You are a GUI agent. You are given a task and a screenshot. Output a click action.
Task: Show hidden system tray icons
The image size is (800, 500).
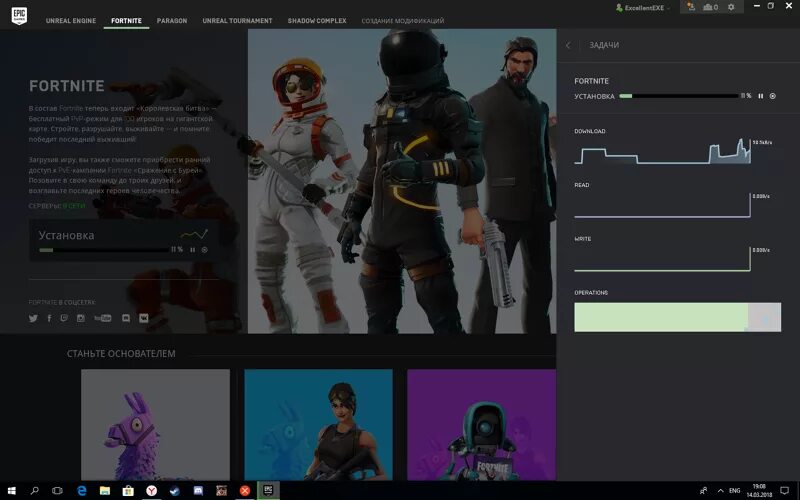[x=720, y=490]
